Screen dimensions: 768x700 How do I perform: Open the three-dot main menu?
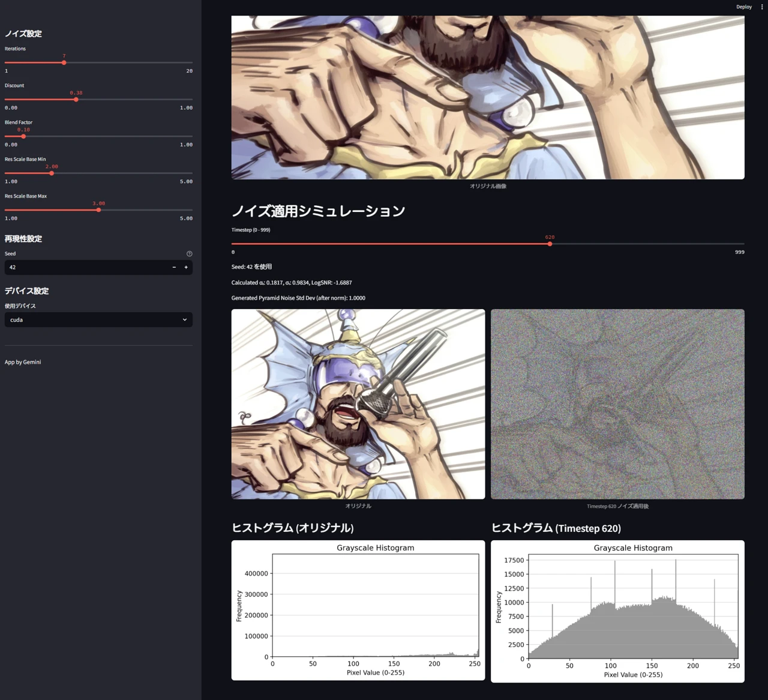click(762, 7)
